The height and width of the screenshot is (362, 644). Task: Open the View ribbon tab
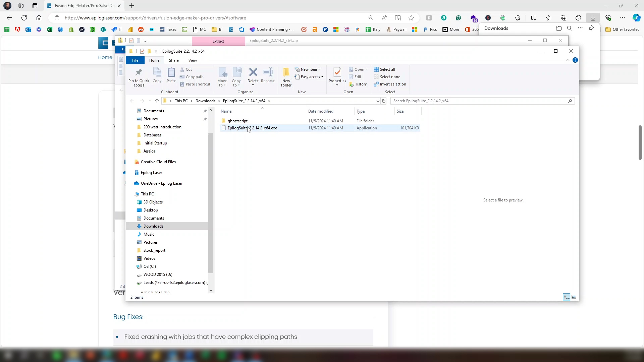click(x=193, y=60)
